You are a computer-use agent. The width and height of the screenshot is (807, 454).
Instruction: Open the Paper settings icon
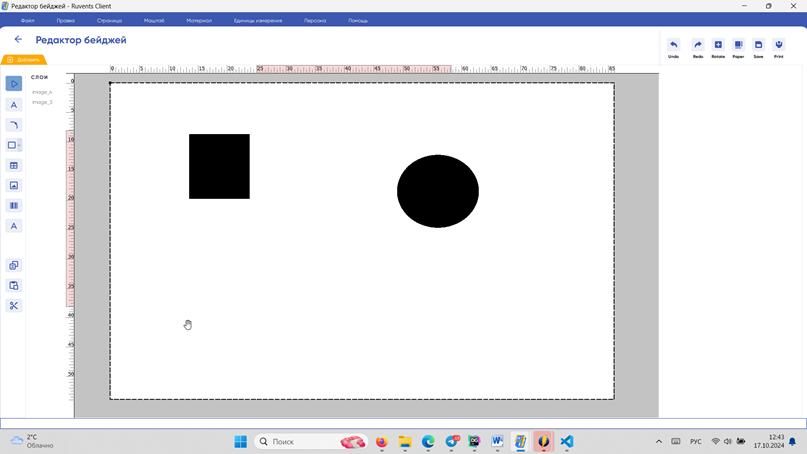738,45
